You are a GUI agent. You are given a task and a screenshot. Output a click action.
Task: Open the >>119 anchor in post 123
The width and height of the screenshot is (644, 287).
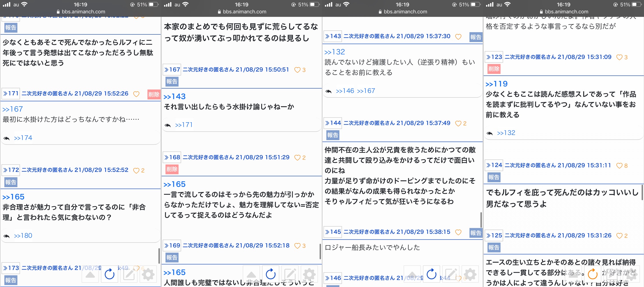tap(497, 84)
